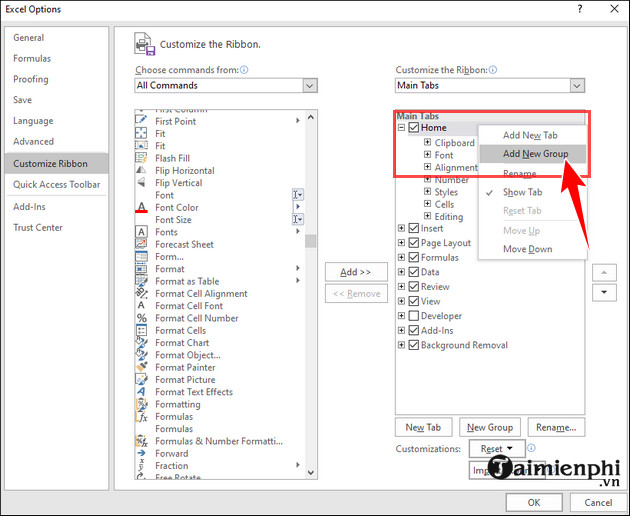Image resolution: width=630 pixels, height=516 pixels.
Task: Click the Format Cell Alignment icon
Action: click(141, 293)
